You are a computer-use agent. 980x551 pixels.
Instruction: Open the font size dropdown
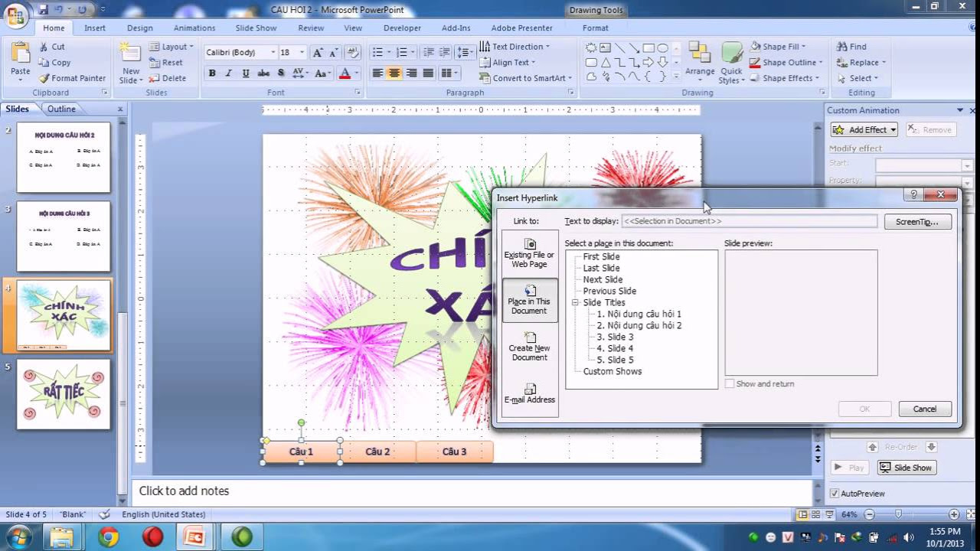click(x=302, y=53)
